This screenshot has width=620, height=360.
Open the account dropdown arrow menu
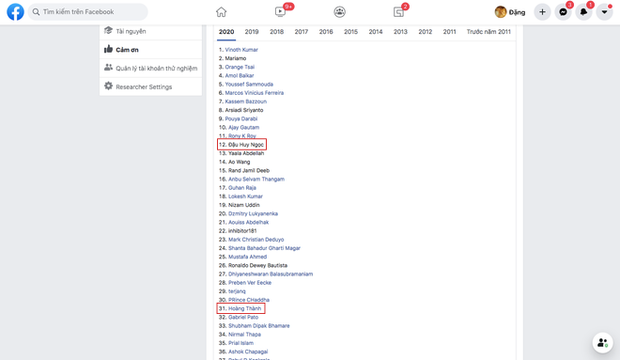pos(604,12)
